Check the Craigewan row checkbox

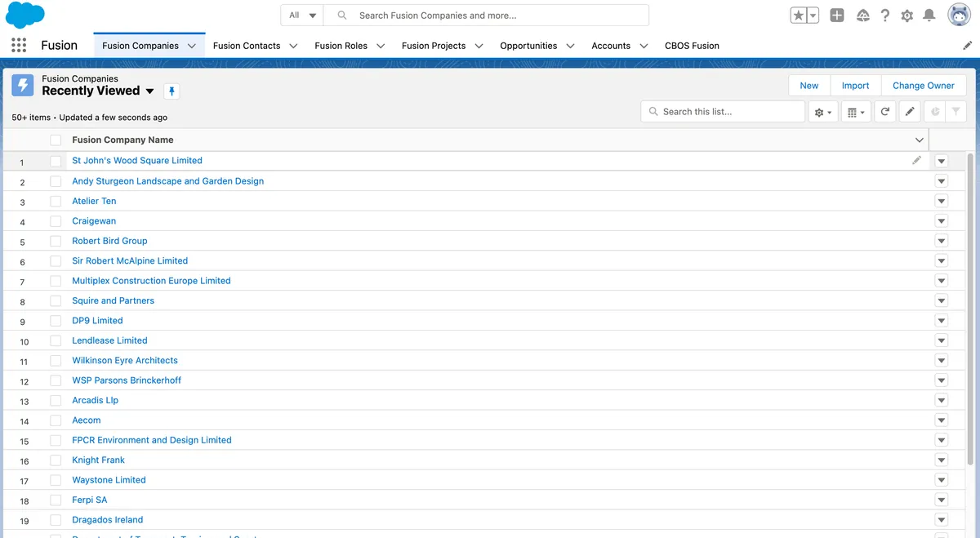(x=56, y=221)
